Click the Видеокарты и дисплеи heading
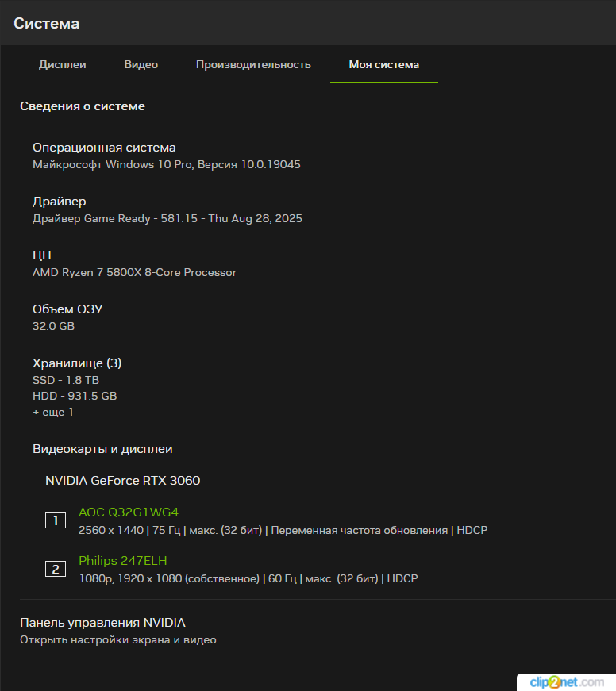 tap(102, 449)
